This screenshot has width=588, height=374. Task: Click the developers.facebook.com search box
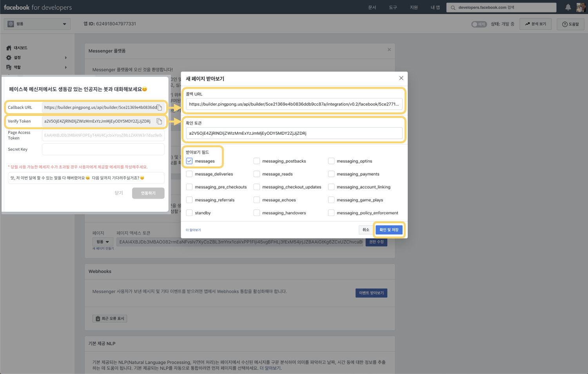coord(501,7)
